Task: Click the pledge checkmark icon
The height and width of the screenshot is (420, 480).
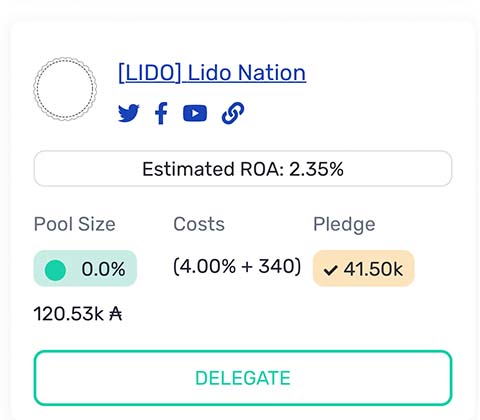Action: click(331, 270)
